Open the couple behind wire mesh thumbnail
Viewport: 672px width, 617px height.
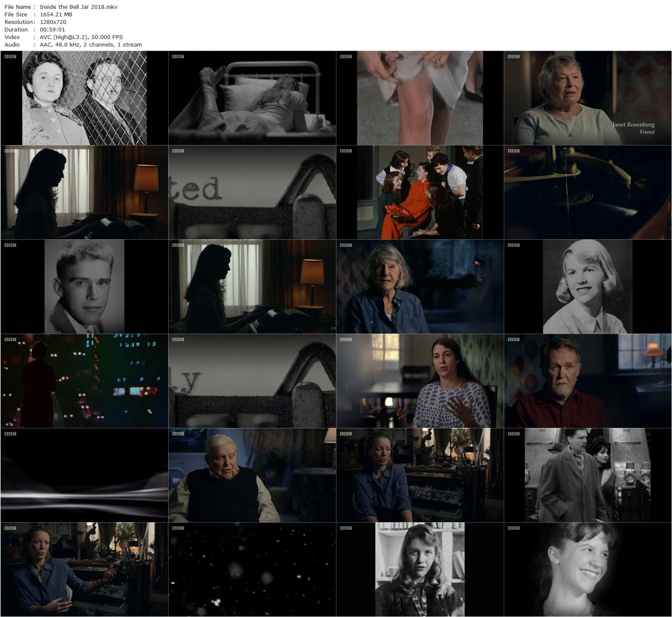84,98
